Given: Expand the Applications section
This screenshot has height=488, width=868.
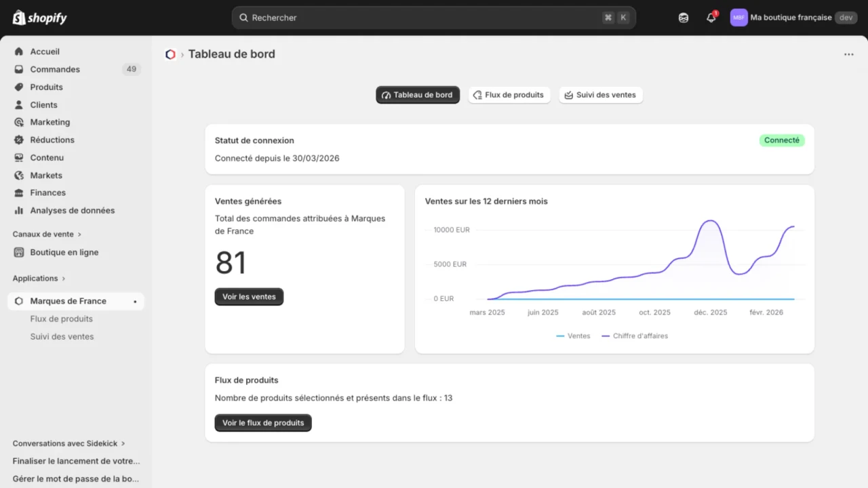Looking at the screenshot, I should click(39, 278).
